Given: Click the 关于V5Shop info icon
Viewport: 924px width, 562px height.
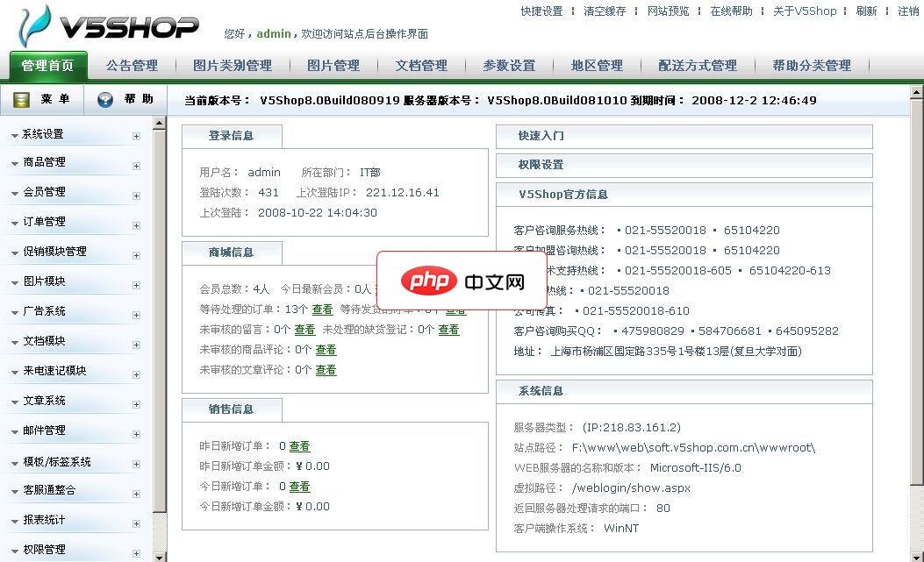Looking at the screenshot, I should [x=806, y=11].
